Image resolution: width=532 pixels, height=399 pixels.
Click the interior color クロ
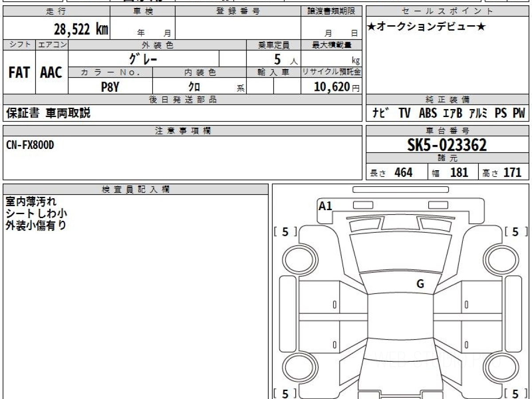tap(195, 87)
